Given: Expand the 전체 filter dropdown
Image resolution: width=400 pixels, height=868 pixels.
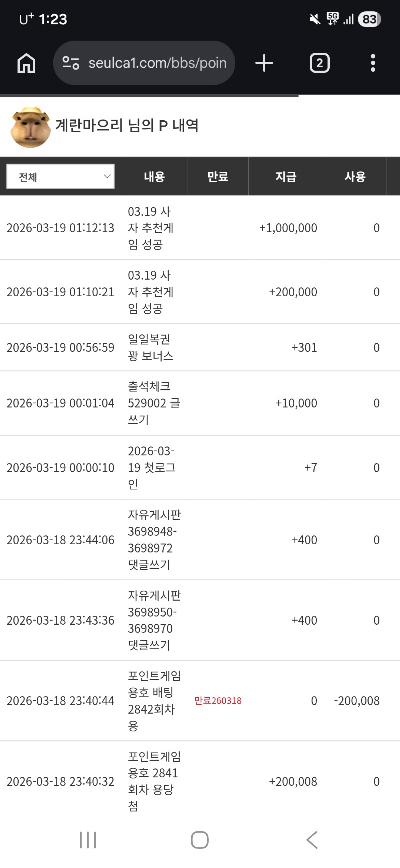Looking at the screenshot, I should tap(60, 177).
